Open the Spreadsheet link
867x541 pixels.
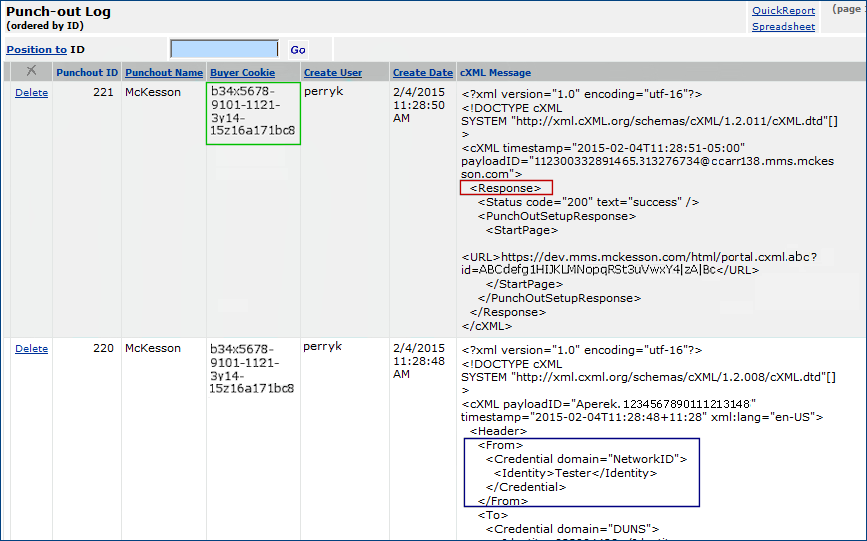pos(783,27)
